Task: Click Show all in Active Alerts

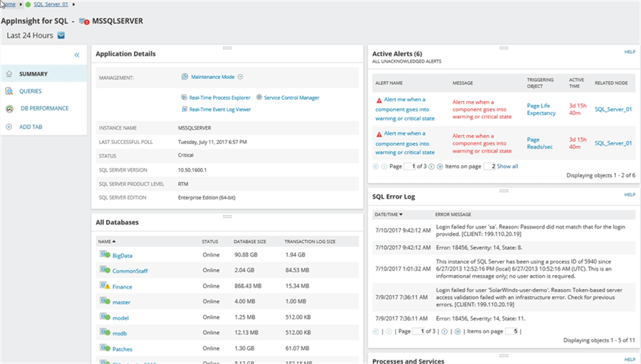Action: click(507, 167)
